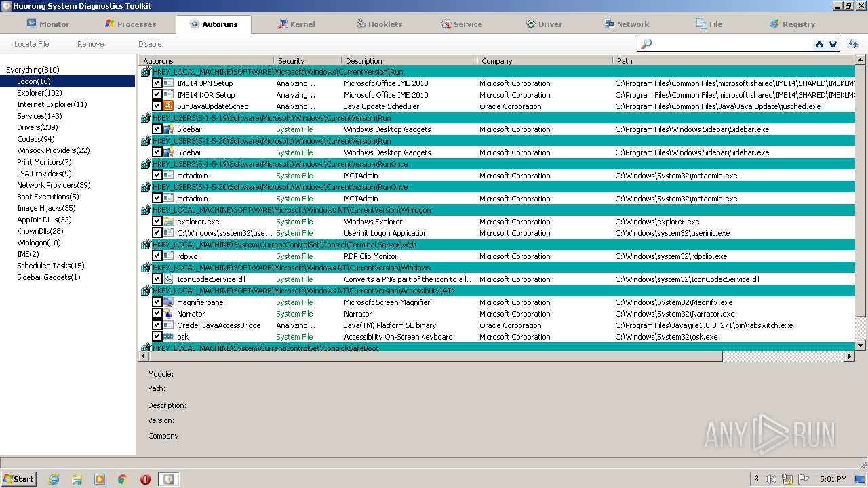Open the Opera taskbar icon
Image resolution: width=868 pixels, height=488 pixels.
145,479
